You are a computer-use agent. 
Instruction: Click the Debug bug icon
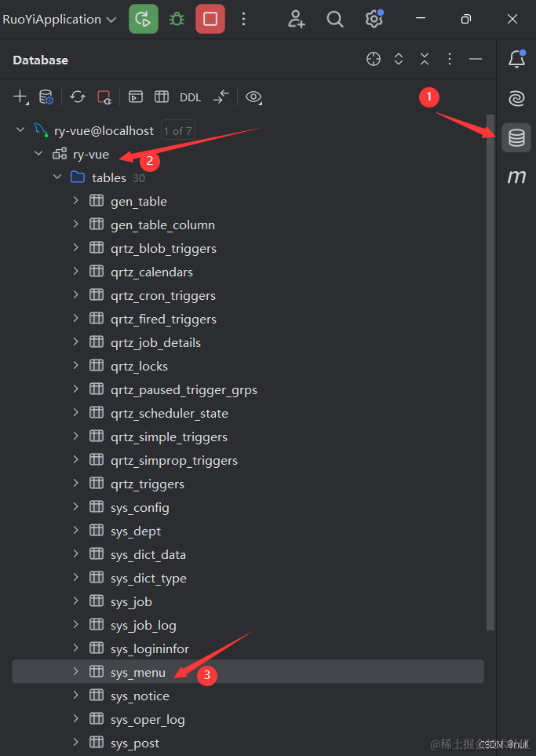pos(177,19)
